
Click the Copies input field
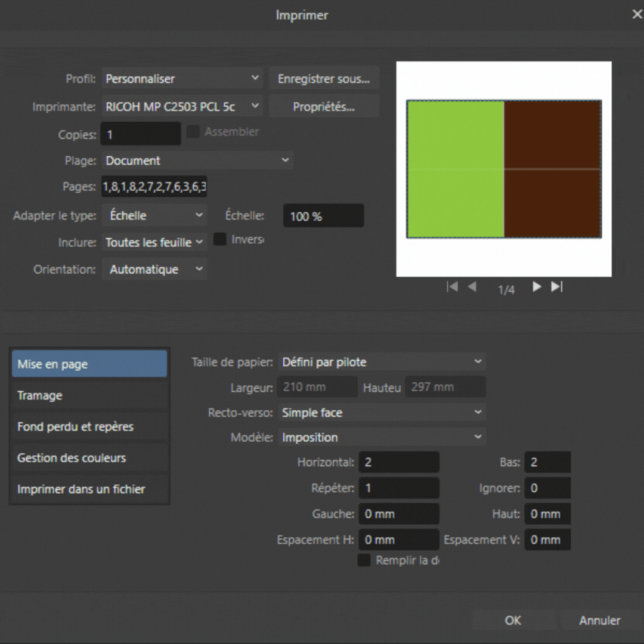coord(141,134)
